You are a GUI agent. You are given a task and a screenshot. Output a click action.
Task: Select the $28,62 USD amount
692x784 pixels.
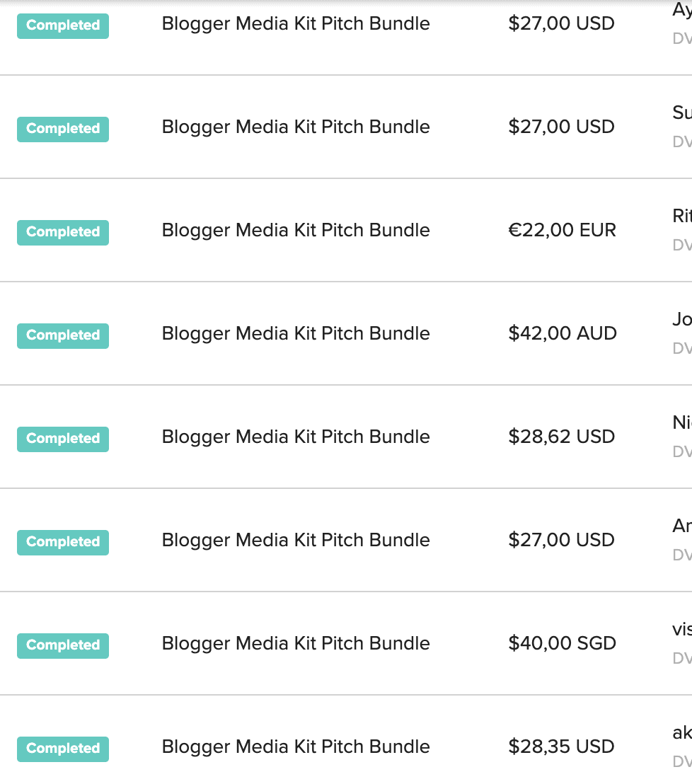(x=561, y=437)
